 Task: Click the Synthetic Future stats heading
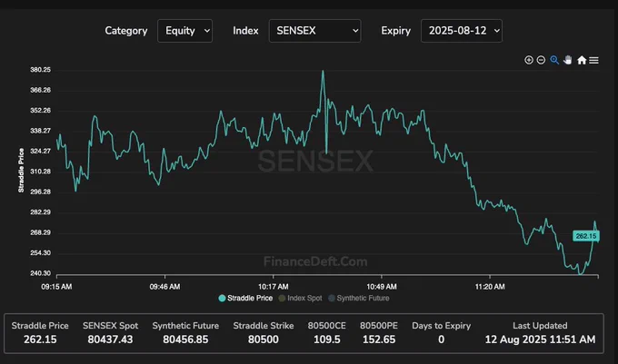(x=185, y=326)
